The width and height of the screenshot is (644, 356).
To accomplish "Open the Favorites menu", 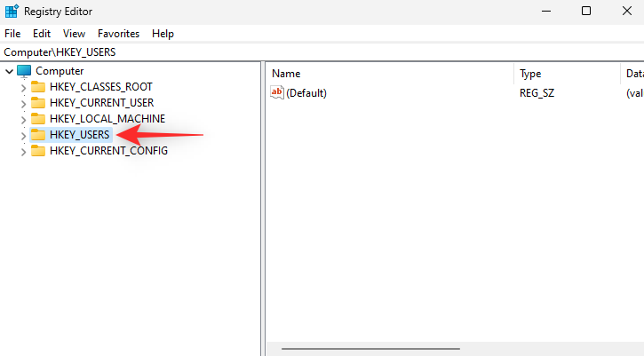I will (118, 34).
